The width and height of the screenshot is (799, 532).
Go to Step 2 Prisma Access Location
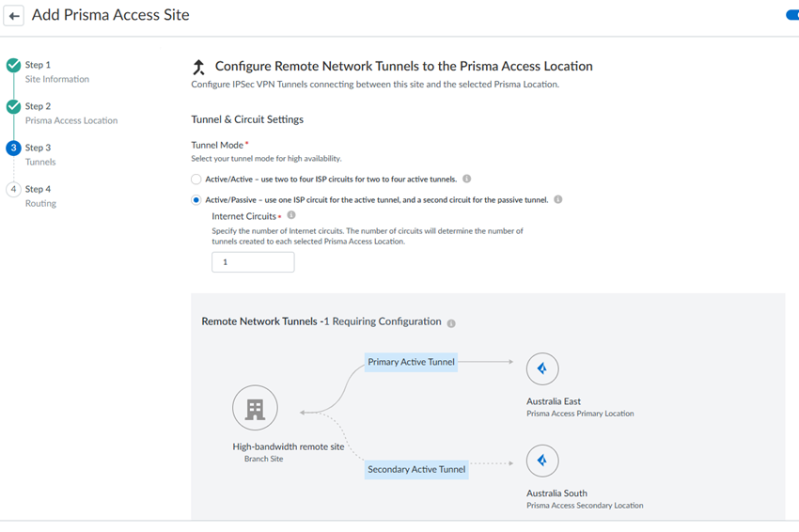coord(71,113)
